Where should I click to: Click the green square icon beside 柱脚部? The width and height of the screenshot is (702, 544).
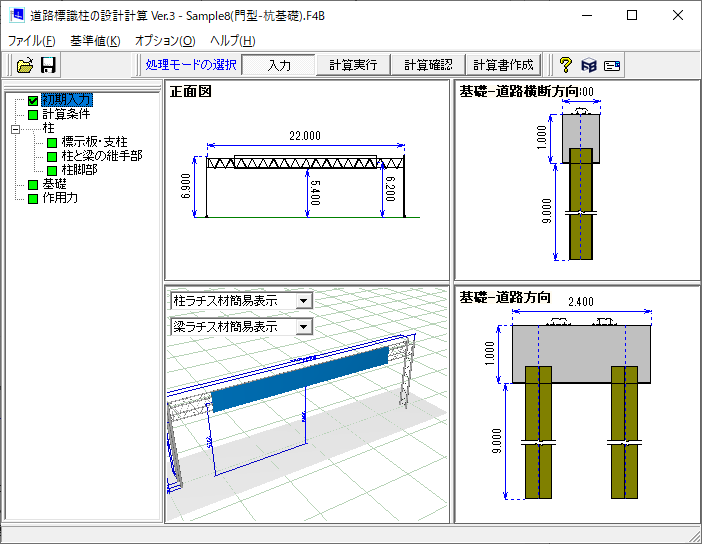[x=52, y=170]
